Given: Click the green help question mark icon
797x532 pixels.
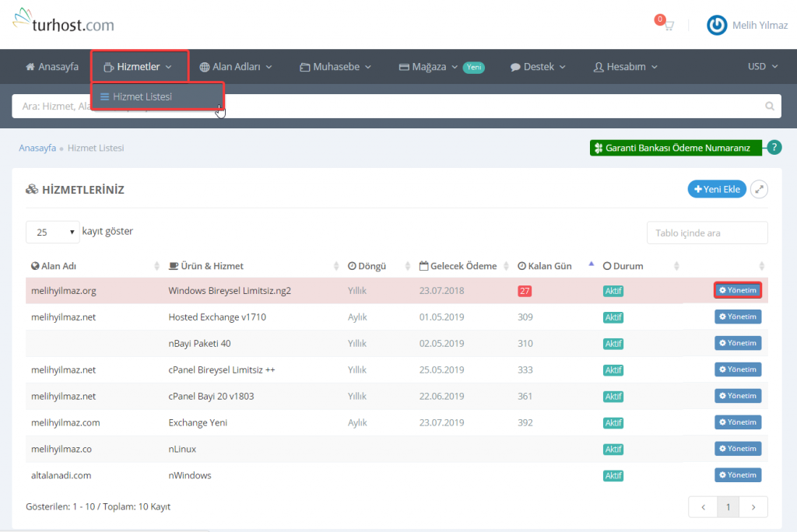Looking at the screenshot, I should click(774, 148).
